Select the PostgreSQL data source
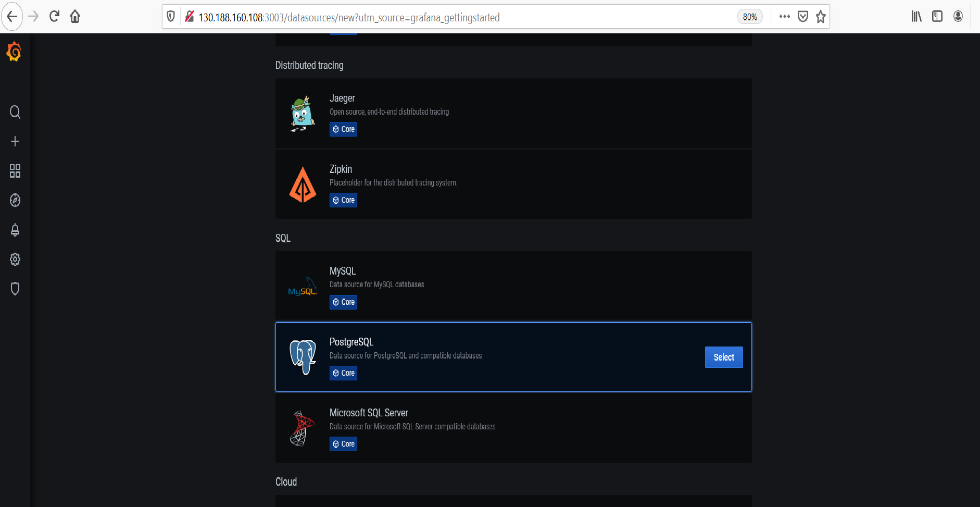 click(724, 357)
